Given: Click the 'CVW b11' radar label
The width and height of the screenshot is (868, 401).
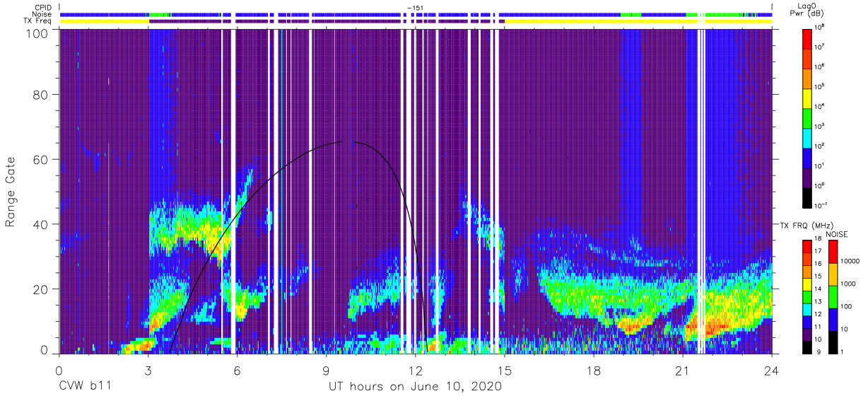Looking at the screenshot, I should tap(85, 387).
